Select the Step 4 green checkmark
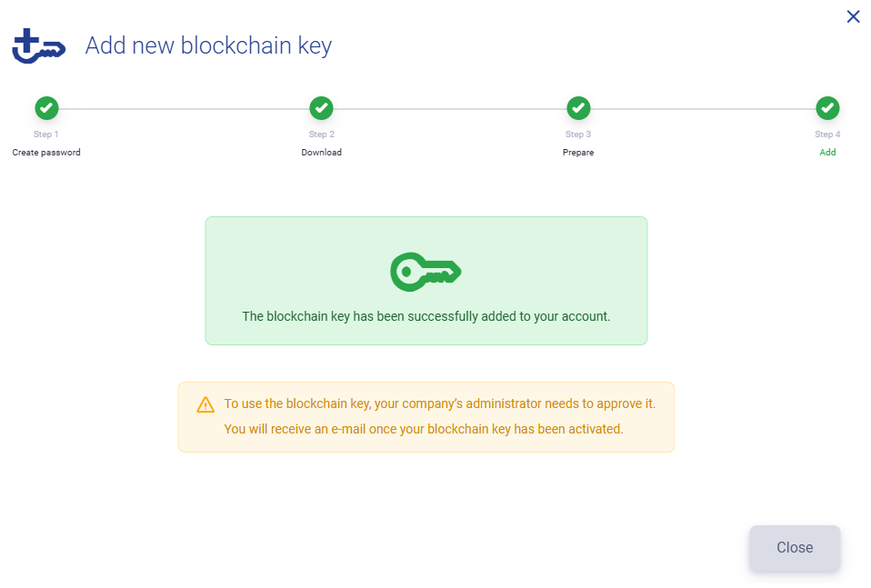871x588 pixels. pos(827,108)
